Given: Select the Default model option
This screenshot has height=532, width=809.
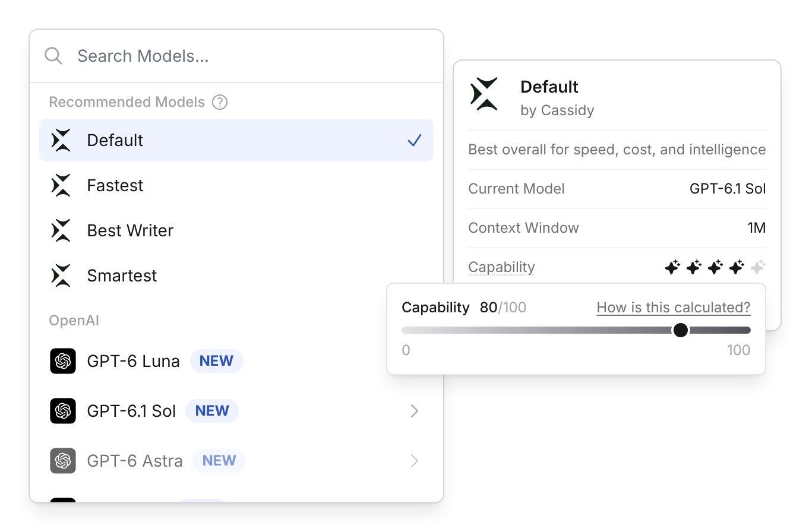Looking at the screenshot, I should [236, 140].
